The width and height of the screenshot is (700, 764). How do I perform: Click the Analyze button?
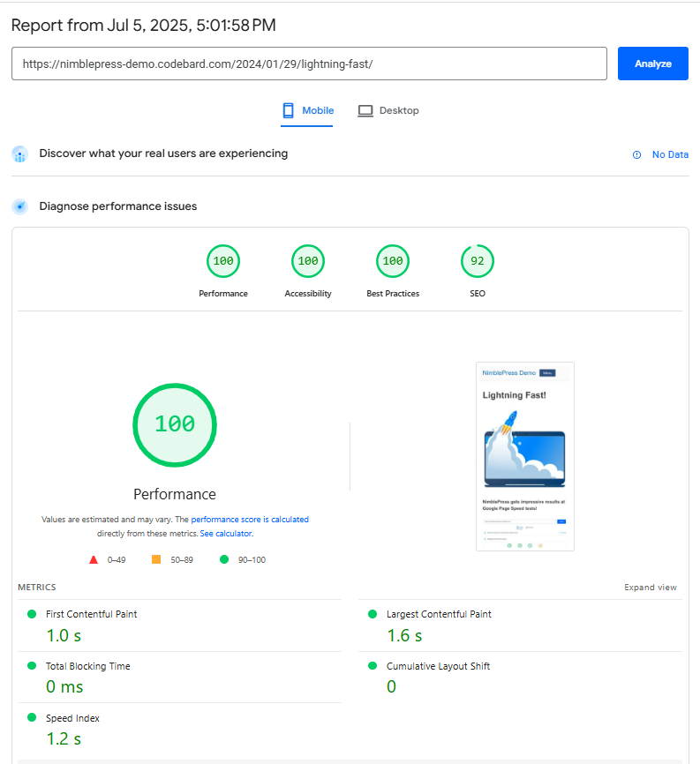[652, 64]
